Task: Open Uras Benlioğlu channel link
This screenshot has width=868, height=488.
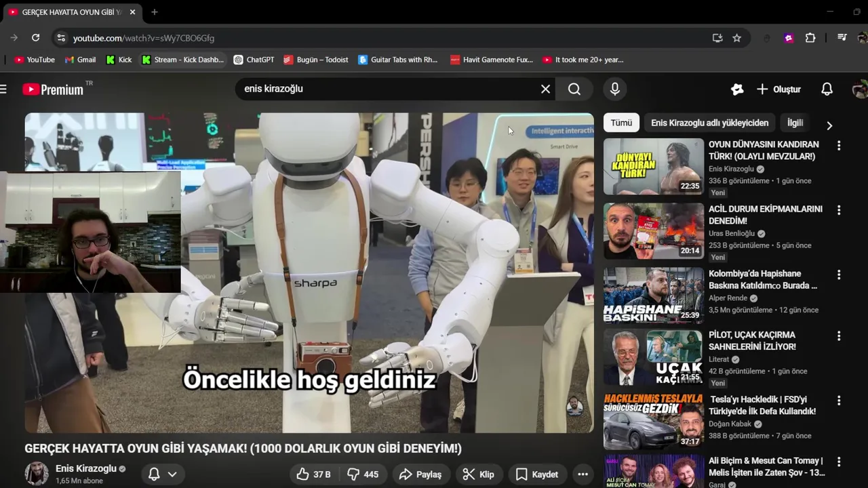Action: click(732, 233)
